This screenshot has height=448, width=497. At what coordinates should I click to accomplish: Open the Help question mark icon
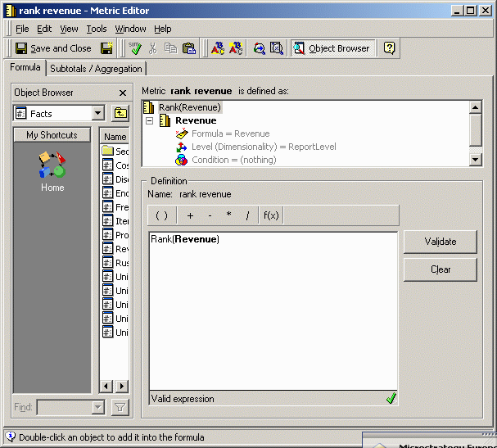point(389,48)
